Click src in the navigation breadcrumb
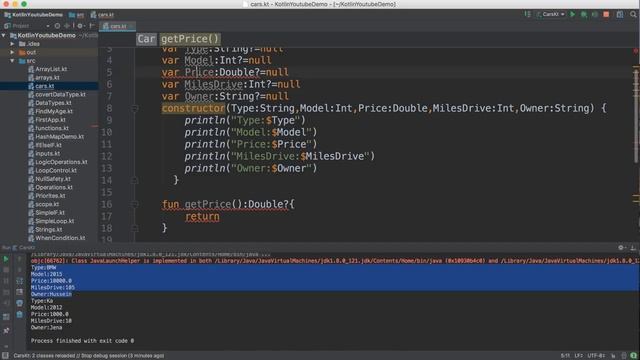The height and width of the screenshot is (360, 640). [x=76, y=15]
